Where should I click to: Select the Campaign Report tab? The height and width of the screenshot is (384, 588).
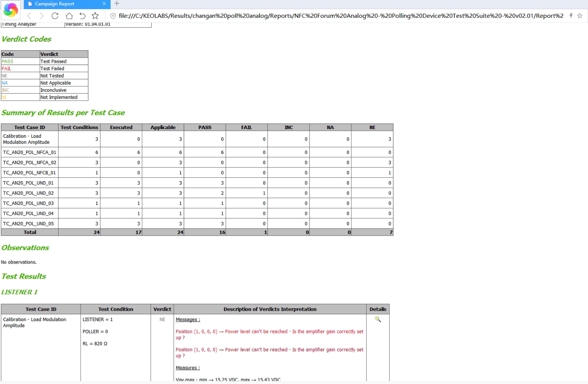66,3
